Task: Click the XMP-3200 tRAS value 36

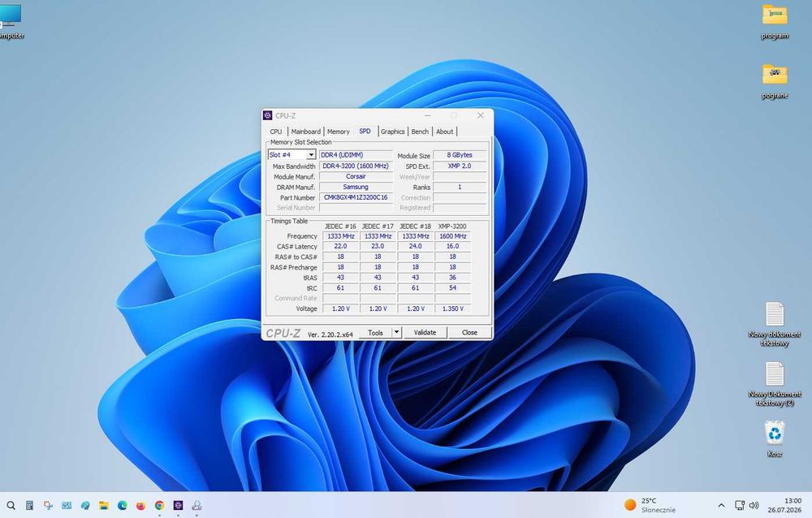Action: [452, 278]
